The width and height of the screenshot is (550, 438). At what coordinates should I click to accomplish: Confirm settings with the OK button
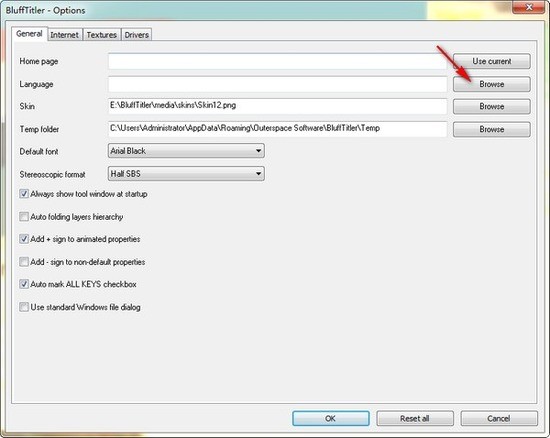330,418
